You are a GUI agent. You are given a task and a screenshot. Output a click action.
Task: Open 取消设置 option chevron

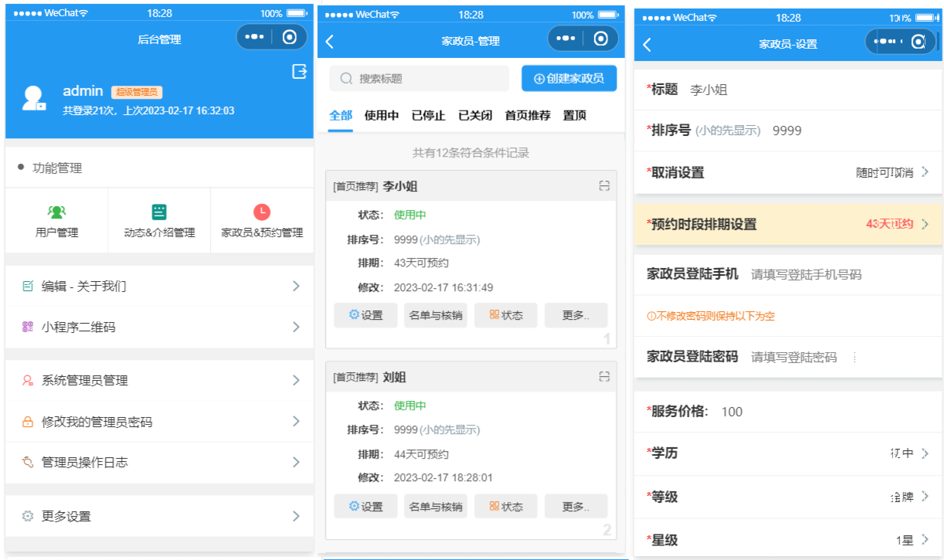[x=925, y=172]
